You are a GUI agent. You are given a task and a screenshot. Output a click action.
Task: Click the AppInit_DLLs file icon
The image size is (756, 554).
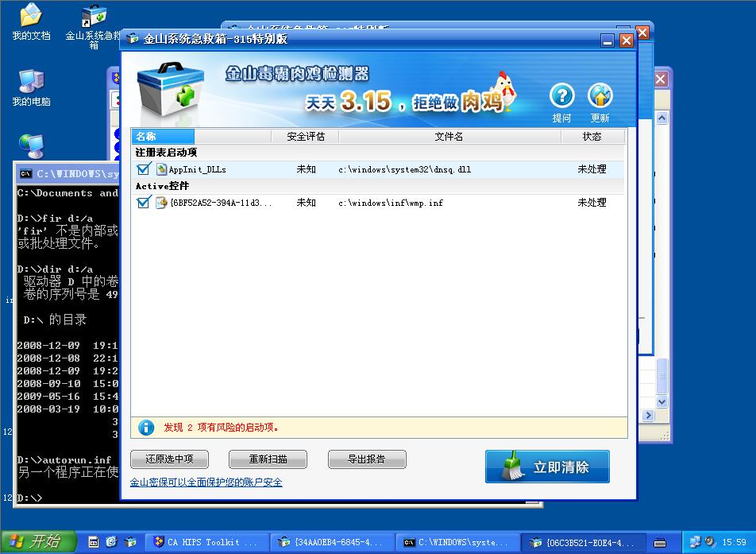(x=161, y=169)
